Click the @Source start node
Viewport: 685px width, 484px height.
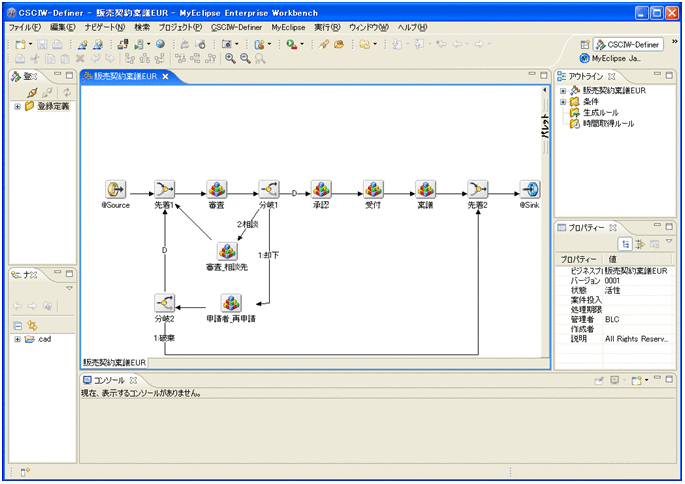[116, 189]
